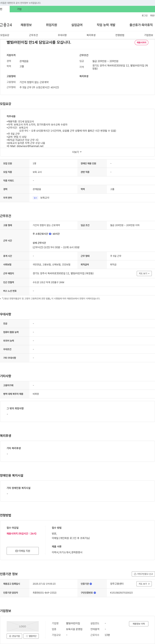Image resolution: width=155 pixels, height=644 pixels.
Task: Click the deadline text 채용시까지 (마감시간 : 24시)
Action: (x=21, y=534)
